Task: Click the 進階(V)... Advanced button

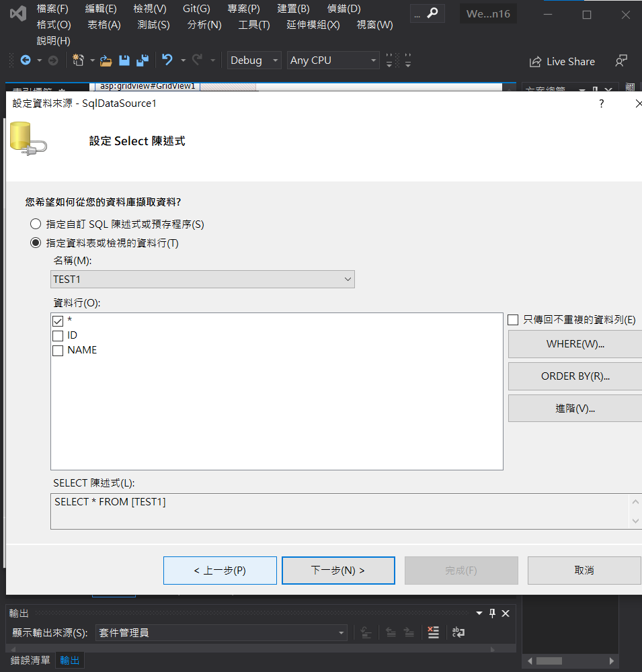Action: 575,409
